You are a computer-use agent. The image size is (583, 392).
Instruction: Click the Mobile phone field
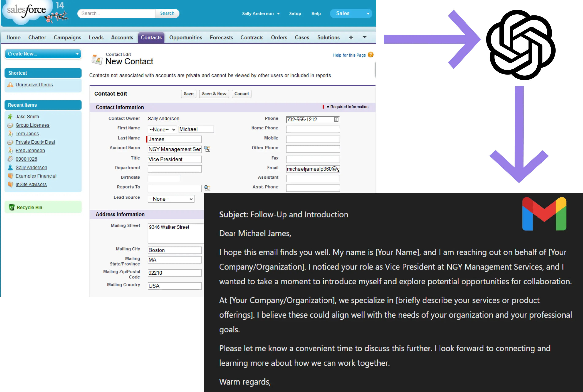tap(313, 139)
